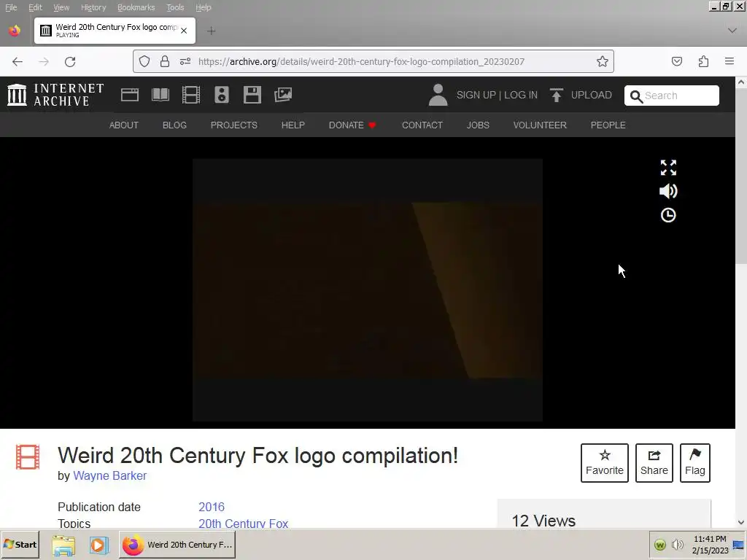Open the ABOUT nav link
The height and width of the screenshot is (560, 747).
coord(124,125)
